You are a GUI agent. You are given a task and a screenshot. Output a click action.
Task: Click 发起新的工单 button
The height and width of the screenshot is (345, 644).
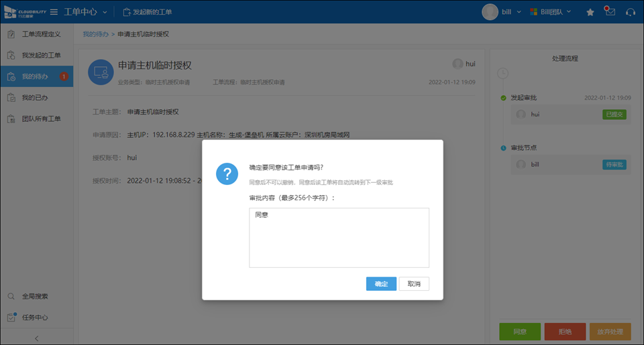tap(148, 12)
